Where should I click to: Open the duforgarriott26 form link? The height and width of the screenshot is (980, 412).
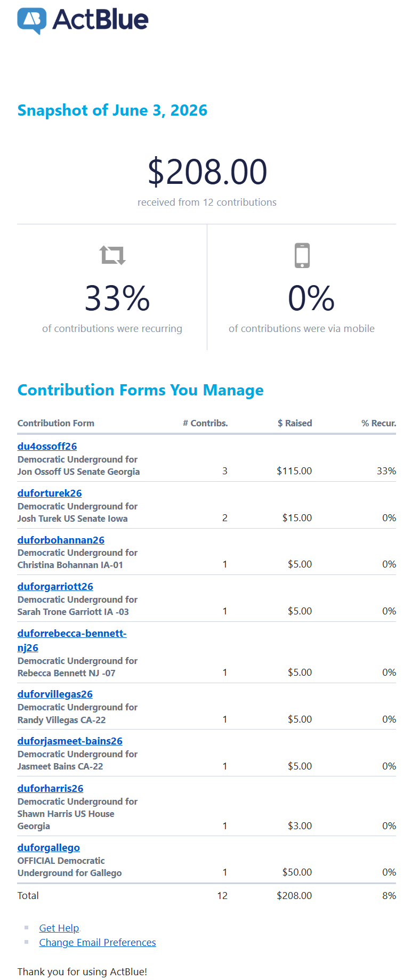click(x=55, y=587)
